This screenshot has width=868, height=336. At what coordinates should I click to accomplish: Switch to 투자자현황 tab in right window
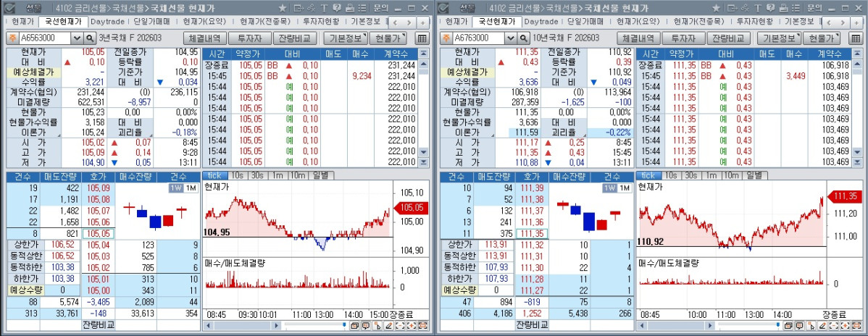[754, 22]
